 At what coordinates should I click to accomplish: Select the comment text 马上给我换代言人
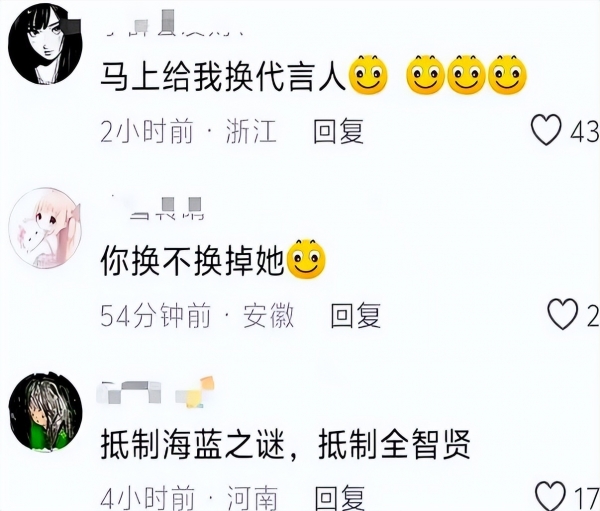[x=223, y=77]
